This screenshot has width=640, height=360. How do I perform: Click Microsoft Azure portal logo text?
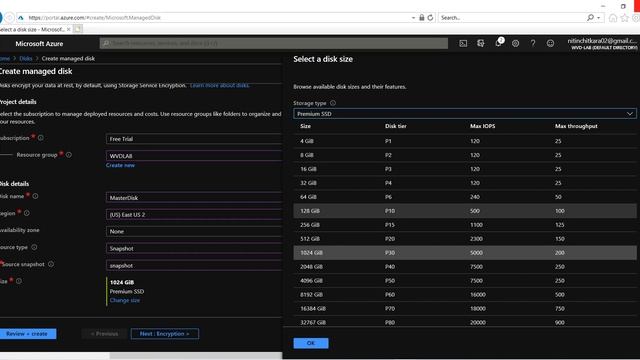pyautogui.click(x=39, y=44)
